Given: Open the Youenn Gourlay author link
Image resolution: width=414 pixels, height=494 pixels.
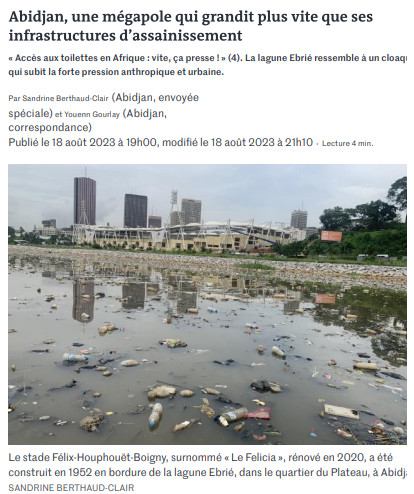Looking at the screenshot, I should pyautogui.click(x=92, y=115).
